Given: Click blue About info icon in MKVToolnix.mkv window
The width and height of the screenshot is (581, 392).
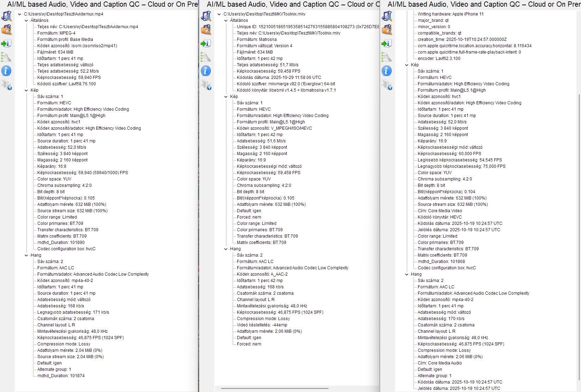Looking at the screenshot, I should point(206,71).
